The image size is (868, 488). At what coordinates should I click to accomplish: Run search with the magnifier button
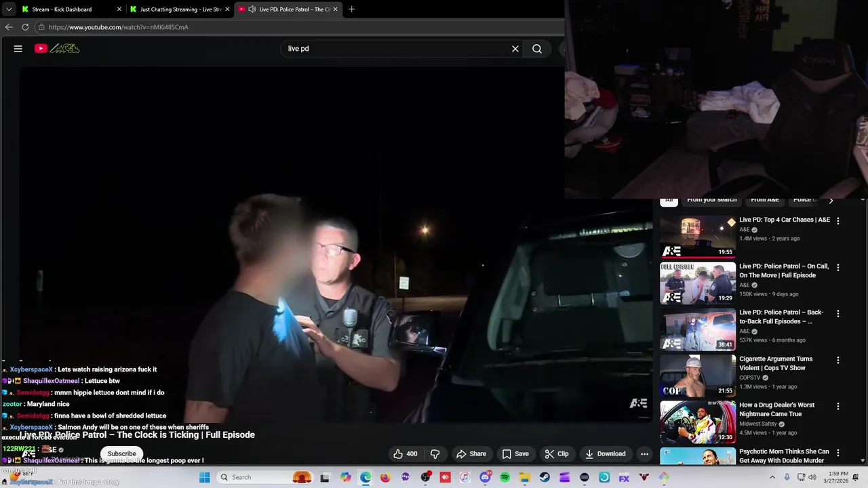(x=537, y=49)
